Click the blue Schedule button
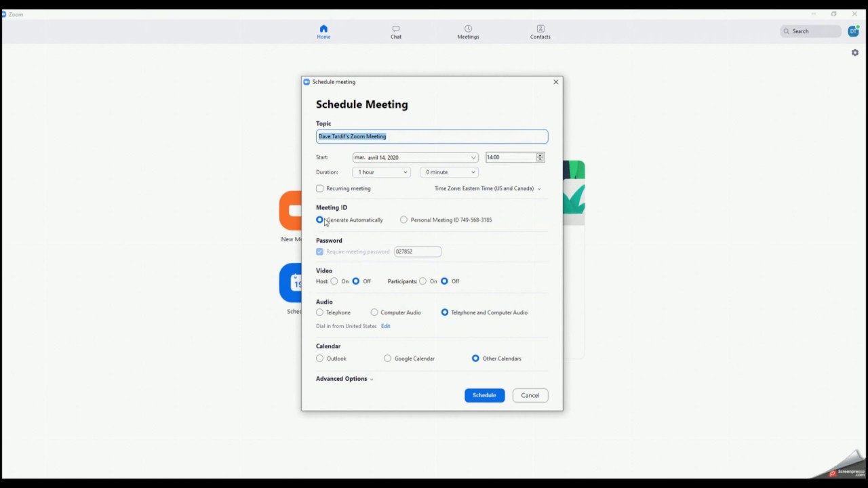This screenshot has height=488, width=868. [x=484, y=395]
